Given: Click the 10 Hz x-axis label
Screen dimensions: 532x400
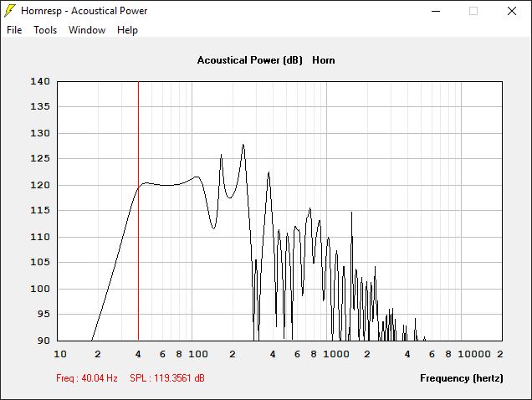Looking at the screenshot, I should tap(60, 354).
